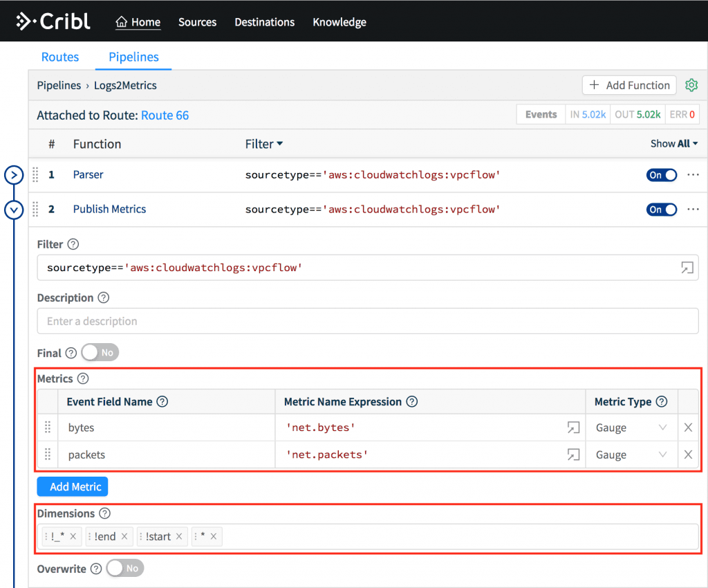
Task: Open the Show All dropdown
Action: coord(674,143)
